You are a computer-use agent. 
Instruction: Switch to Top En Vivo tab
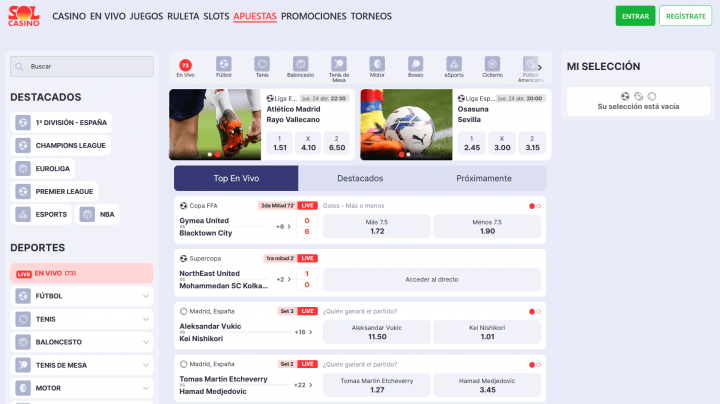coord(236,178)
